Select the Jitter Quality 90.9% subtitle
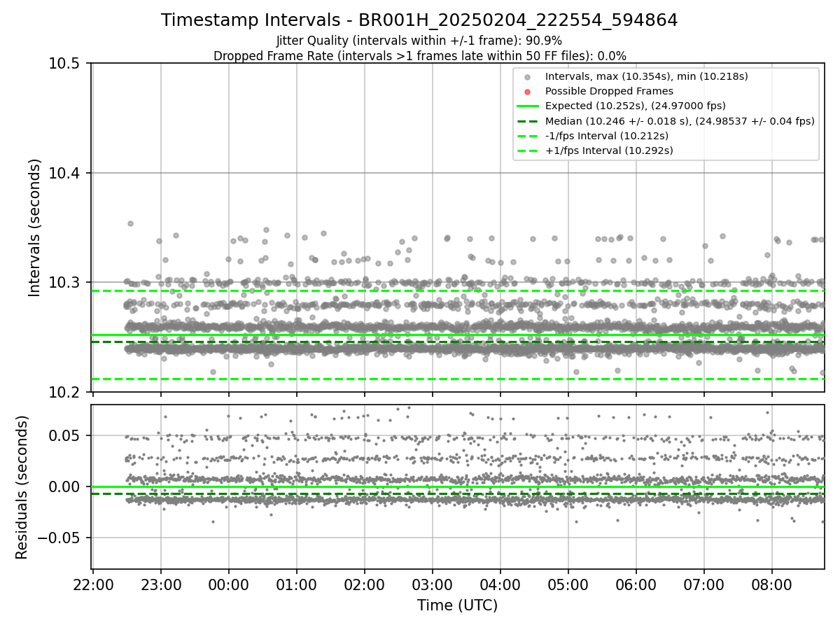840x630 pixels. tap(419, 41)
